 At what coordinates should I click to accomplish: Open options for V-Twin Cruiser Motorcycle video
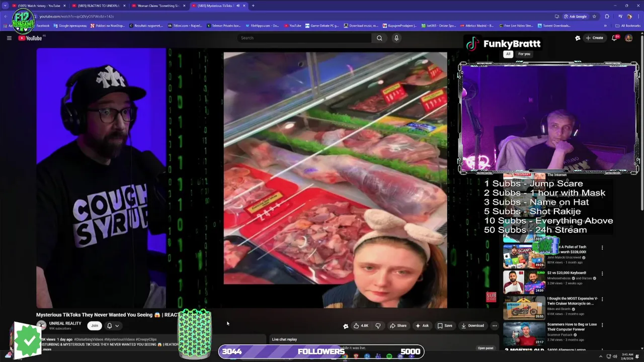click(602, 299)
